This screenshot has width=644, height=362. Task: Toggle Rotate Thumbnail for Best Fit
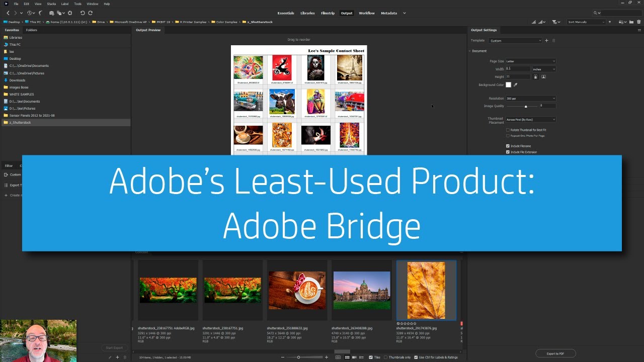[508, 130]
